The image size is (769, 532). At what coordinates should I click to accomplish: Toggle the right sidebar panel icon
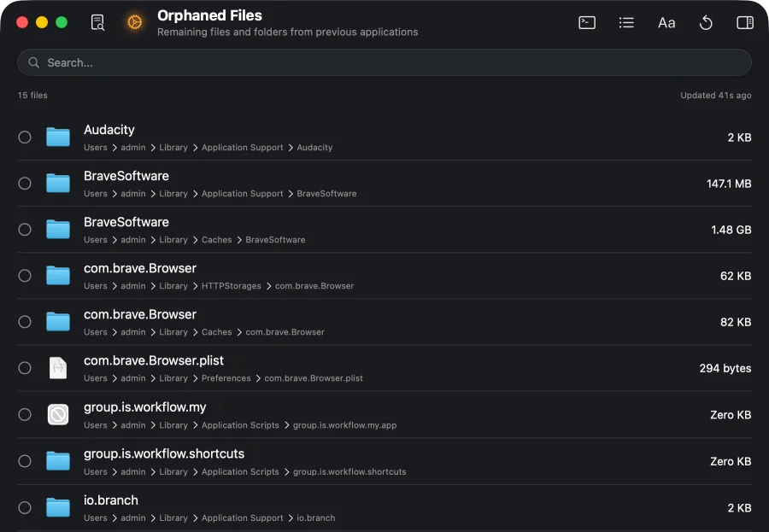point(745,22)
